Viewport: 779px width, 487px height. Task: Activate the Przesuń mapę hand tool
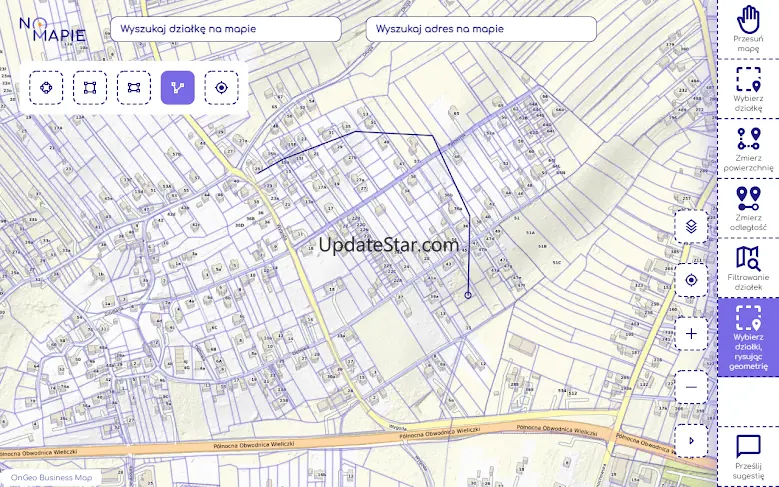(x=748, y=29)
